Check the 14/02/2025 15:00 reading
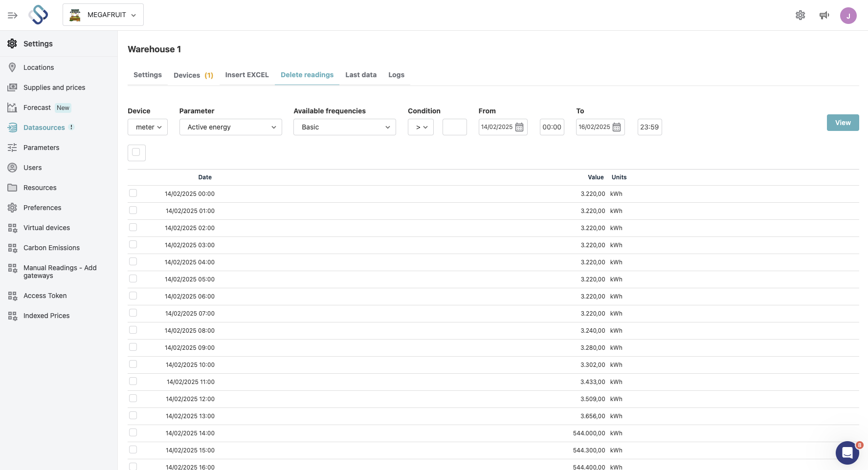This screenshot has height=470, width=868. click(133, 450)
